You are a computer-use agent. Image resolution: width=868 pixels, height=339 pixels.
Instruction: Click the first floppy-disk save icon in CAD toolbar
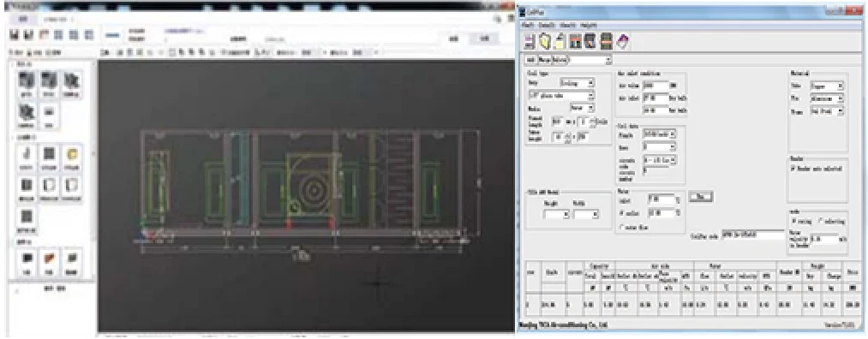[15, 34]
